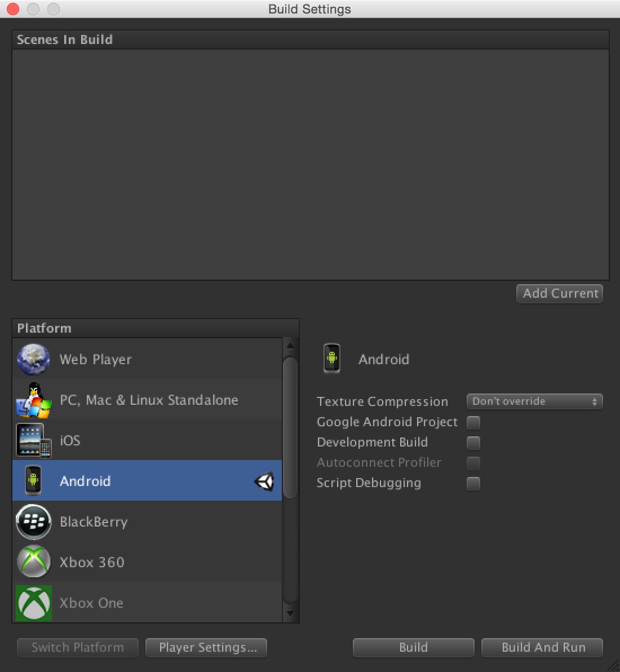
Task: Click the Xbox One green icon
Action: [33, 603]
